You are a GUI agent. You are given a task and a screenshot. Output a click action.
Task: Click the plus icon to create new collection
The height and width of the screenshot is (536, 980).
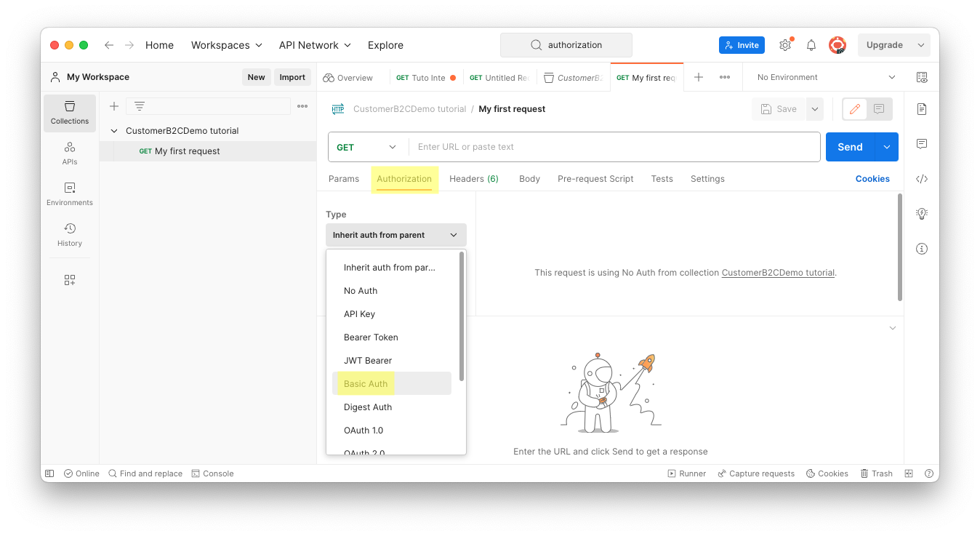(114, 106)
